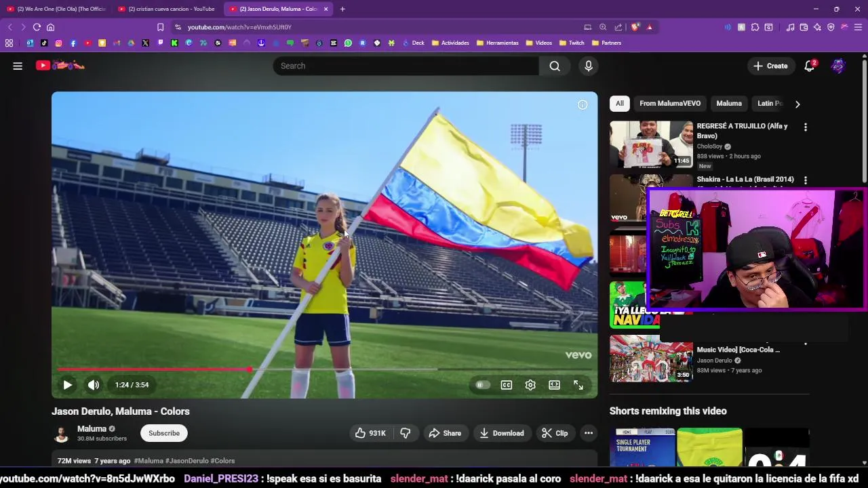The image size is (868, 488).
Task: Reload the page
Action: click(x=37, y=27)
